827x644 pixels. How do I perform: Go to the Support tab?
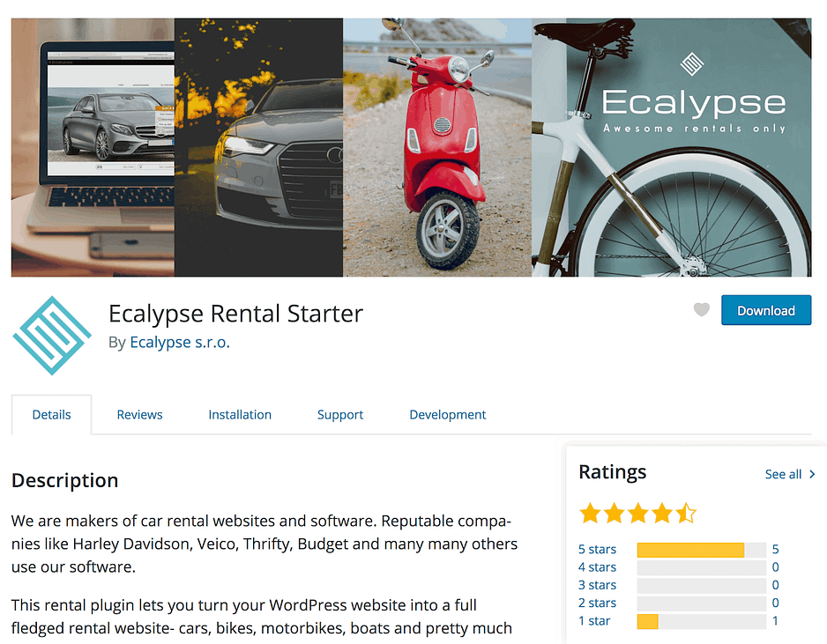(340, 415)
